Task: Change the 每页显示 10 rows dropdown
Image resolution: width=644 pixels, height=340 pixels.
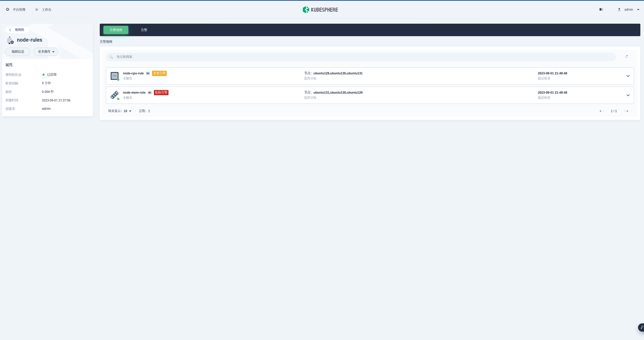Action: coord(128,111)
